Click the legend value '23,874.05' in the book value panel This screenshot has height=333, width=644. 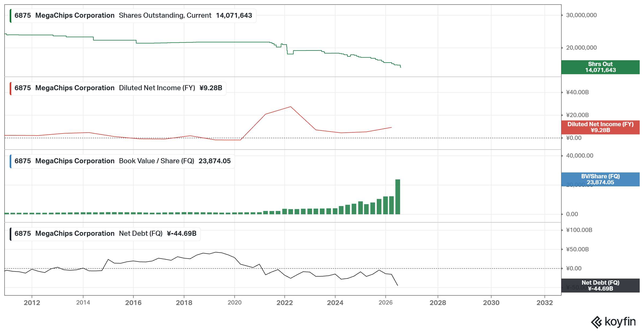(x=215, y=161)
